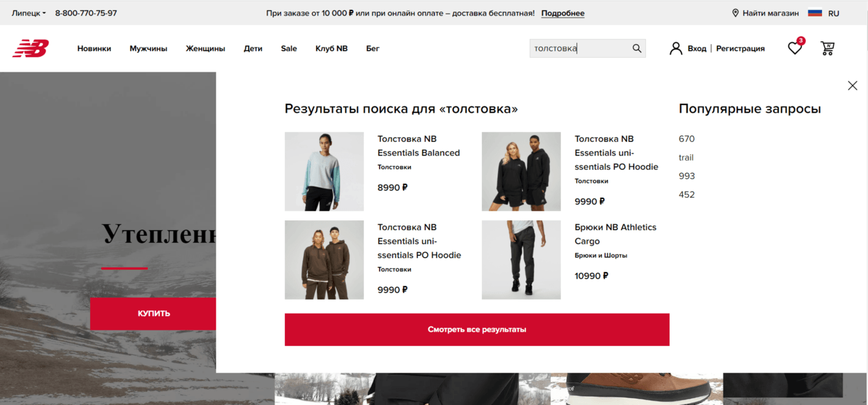Open the Бег menu
Viewport: 868px width, 405px height.
tap(372, 49)
